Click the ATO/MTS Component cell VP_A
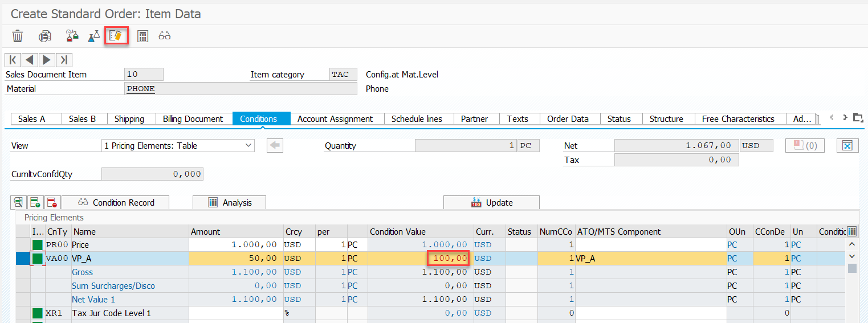Viewport: 868px width, 323px height. [650, 259]
